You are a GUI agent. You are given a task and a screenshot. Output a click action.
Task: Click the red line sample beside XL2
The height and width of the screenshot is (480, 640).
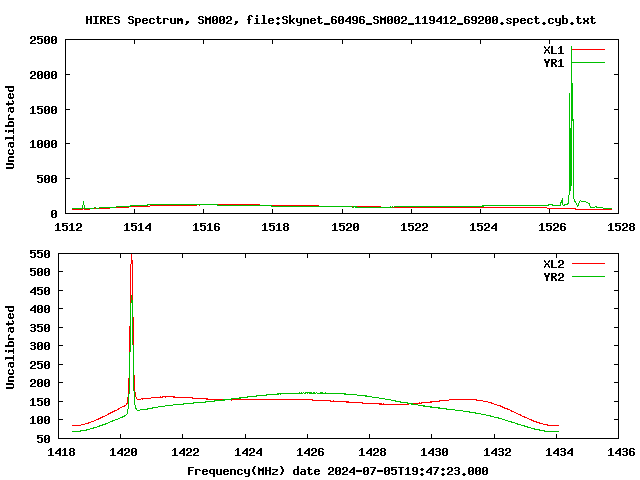click(588, 264)
